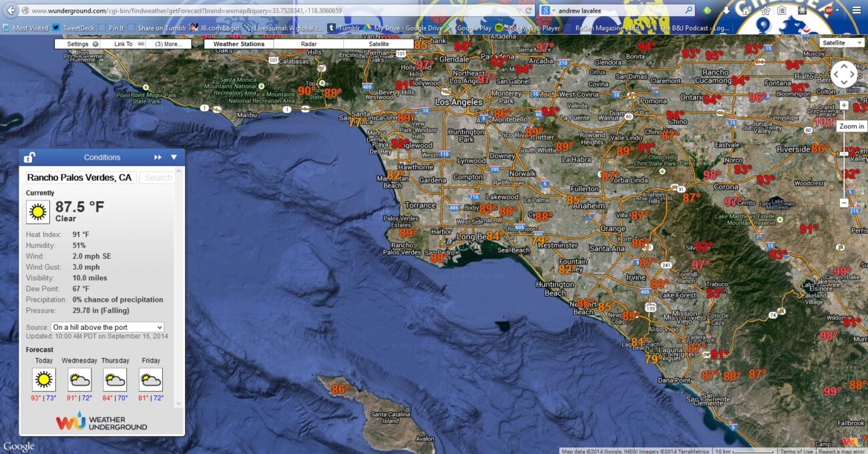Select Thursday's partly cloudy forecast icon
This screenshot has height=454, width=868.
115,380
